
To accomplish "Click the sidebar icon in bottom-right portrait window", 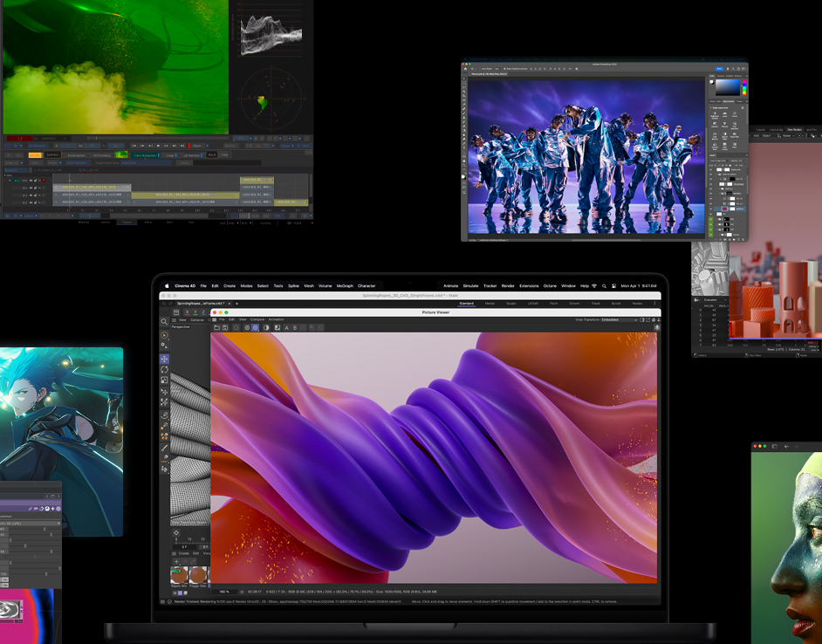I will click(774, 446).
